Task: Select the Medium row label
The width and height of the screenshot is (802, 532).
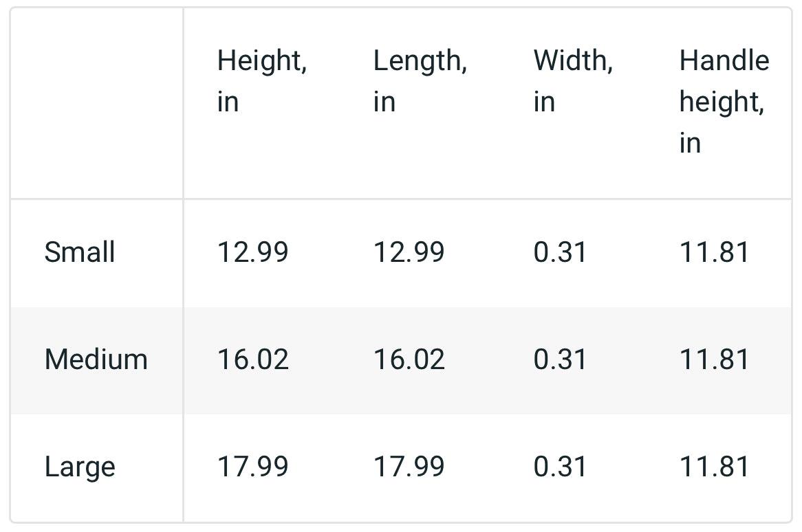Action: pyautogui.click(x=96, y=359)
